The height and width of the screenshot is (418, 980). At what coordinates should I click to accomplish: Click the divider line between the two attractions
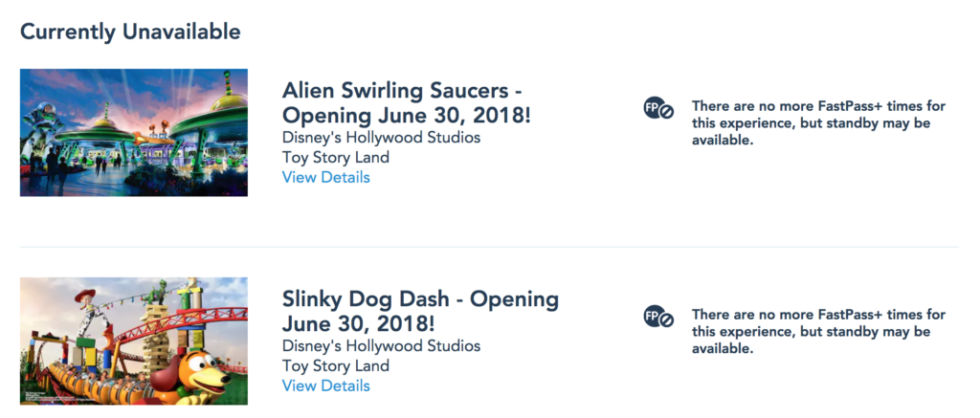(489, 247)
